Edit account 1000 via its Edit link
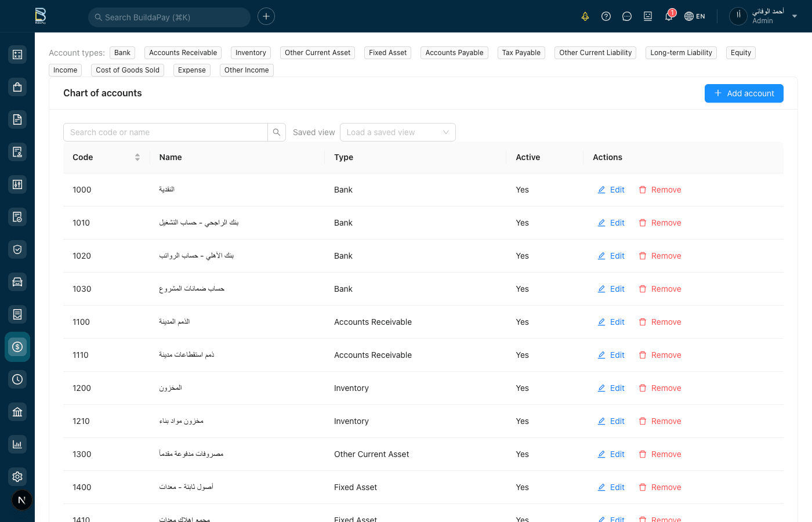The height and width of the screenshot is (522, 812). pos(611,190)
